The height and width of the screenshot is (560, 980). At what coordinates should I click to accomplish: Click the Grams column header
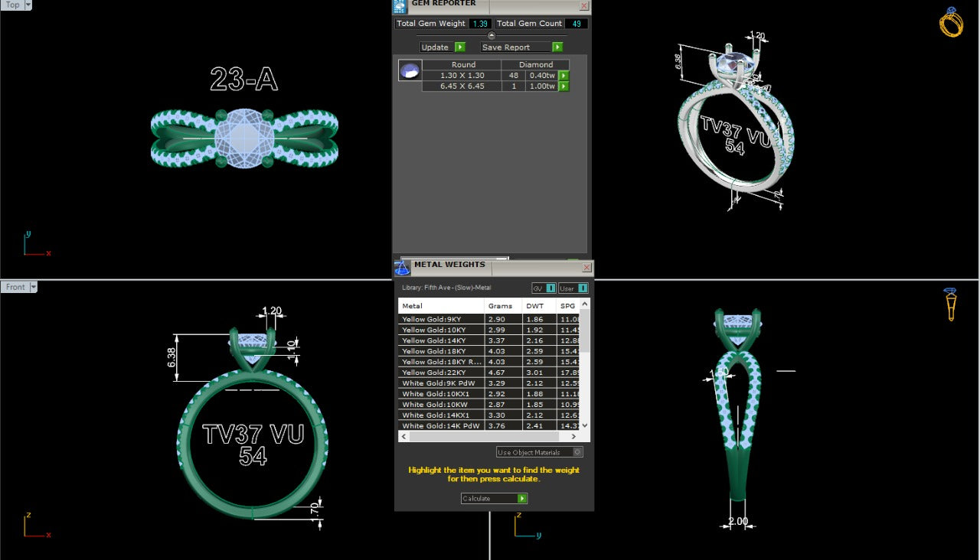point(504,306)
